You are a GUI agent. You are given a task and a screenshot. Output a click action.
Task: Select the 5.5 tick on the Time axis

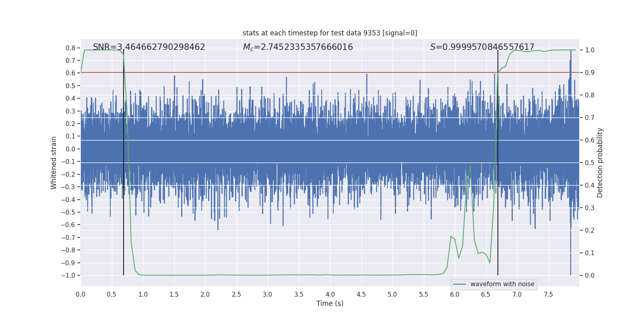(423, 294)
